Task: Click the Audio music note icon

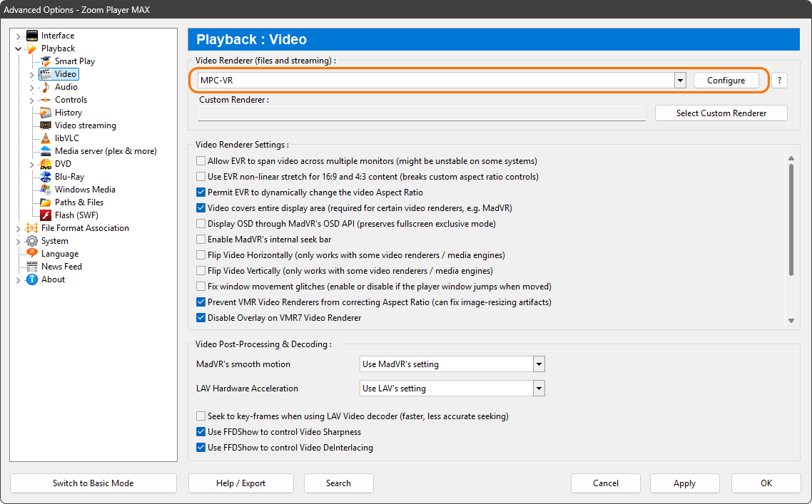Action: 46,87
